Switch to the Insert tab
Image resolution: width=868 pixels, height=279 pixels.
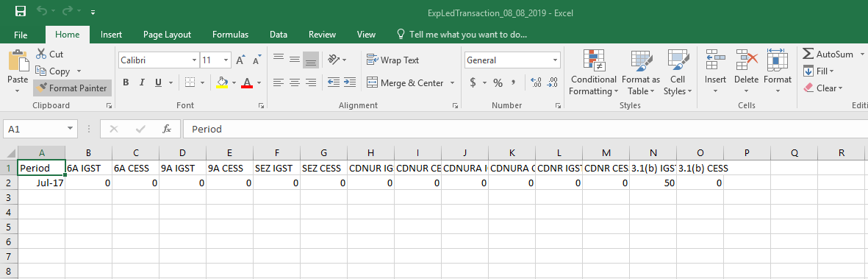pos(111,35)
